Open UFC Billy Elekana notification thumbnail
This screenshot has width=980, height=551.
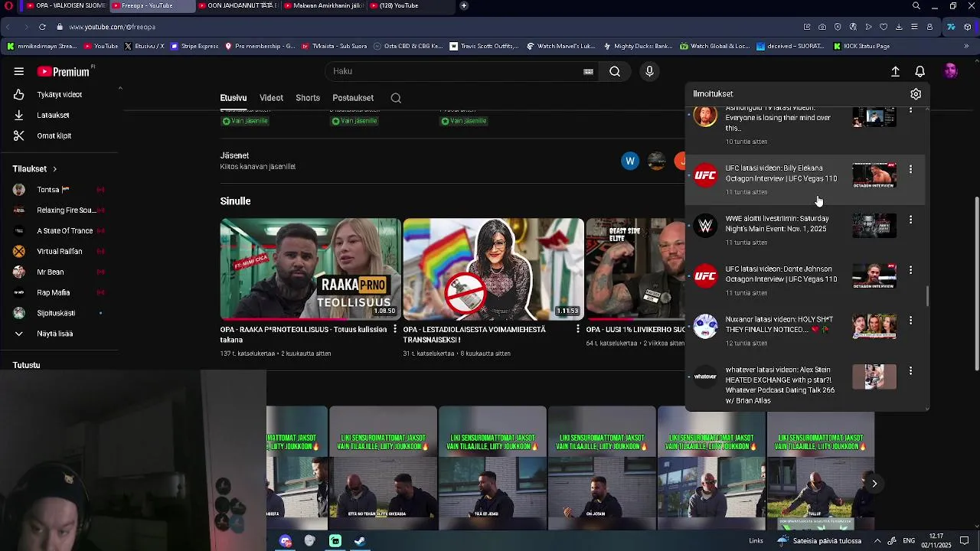tap(874, 175)
